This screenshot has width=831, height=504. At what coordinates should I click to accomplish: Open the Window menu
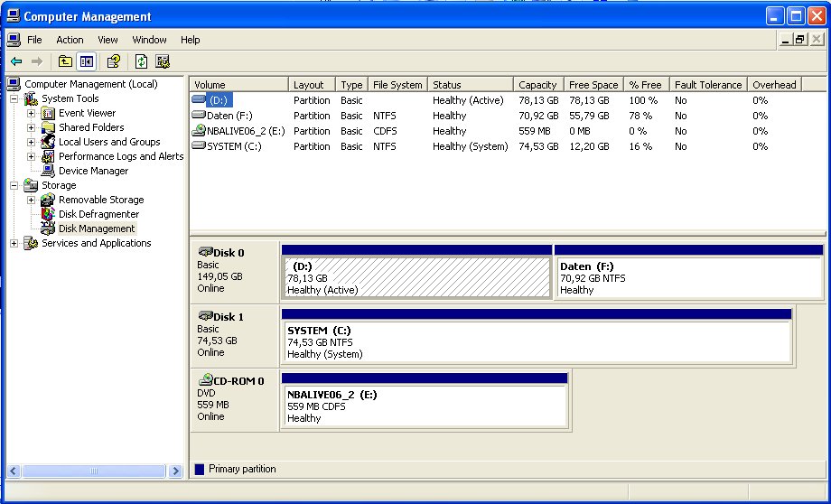(x=149, y=40)
